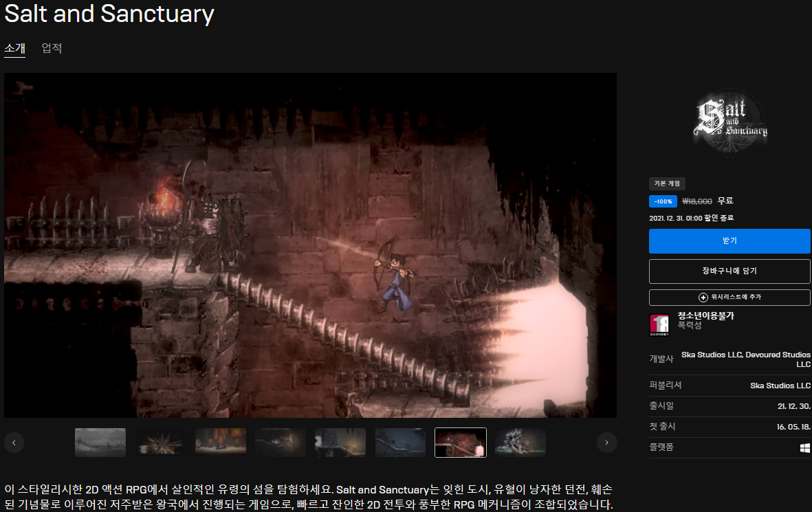This screenshot has width=812, height=512.
Task: Click 위시리스트에 추가 button
Action: point(729,297)
